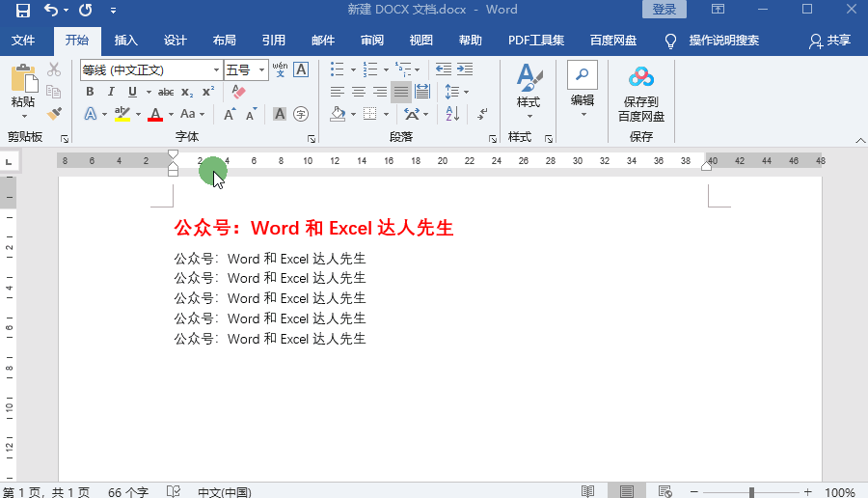
Task: Apply distributed alignment to the text
Action: click(x=422, y=92)
